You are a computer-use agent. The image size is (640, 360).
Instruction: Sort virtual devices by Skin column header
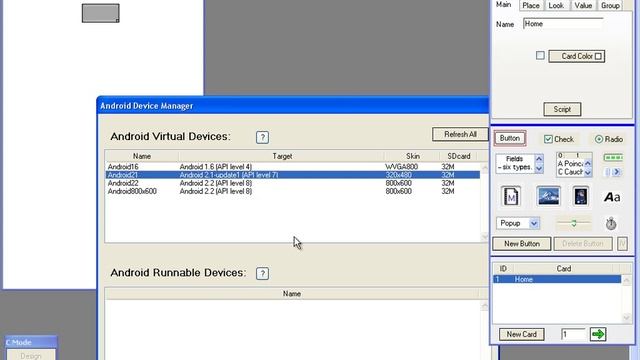413,156
